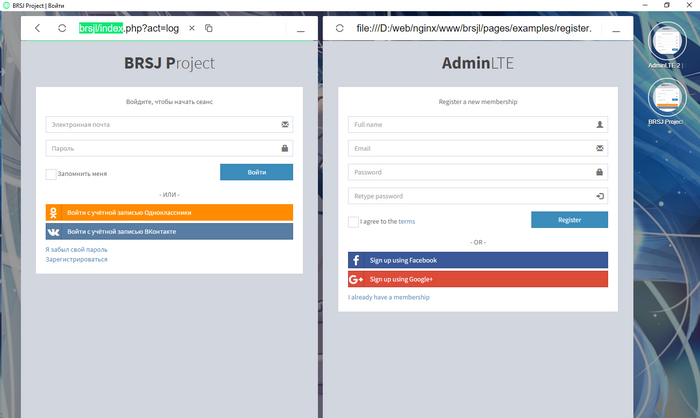Sign in with Одноклассники account
The width and height of the screenshot is (700, 418).
pyautogui.click(x=169, y=213)
